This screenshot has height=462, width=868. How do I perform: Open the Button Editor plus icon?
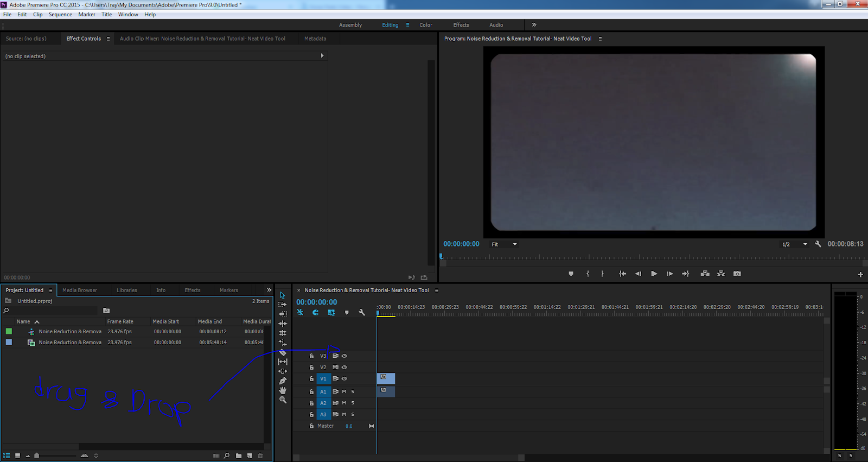tap(860, 274)
